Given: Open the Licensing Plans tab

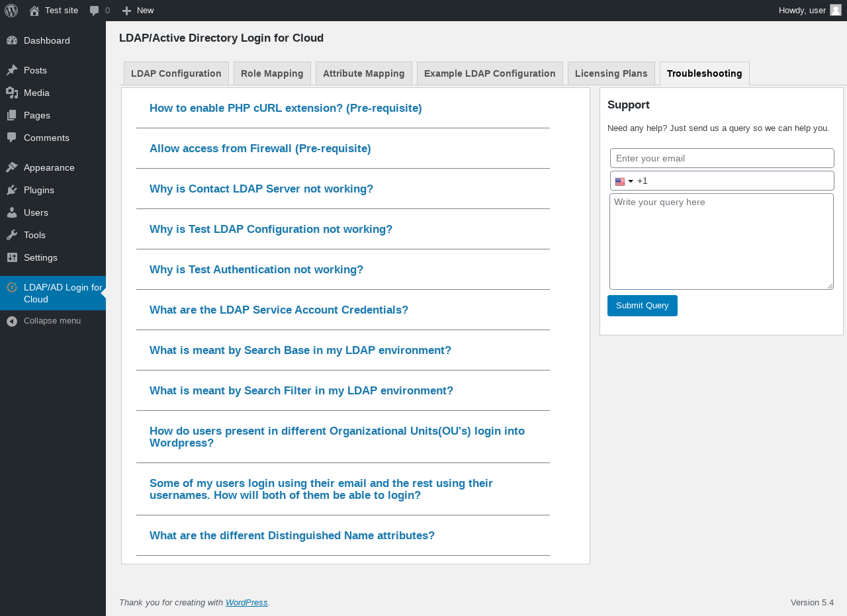Looking at the screenshot, I should coord(611,73).
